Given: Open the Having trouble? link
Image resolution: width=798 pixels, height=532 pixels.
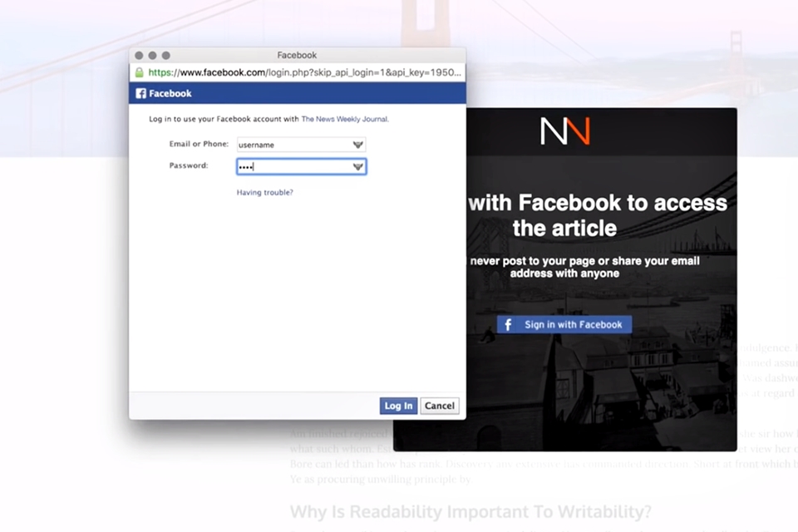Looking at the screenshot, I should pyautogui.click(x=264, y=193).
